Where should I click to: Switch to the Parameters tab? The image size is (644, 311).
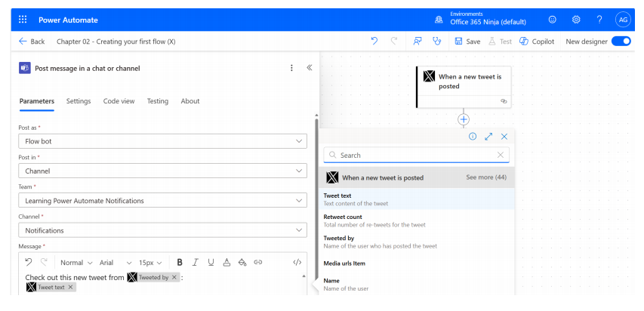coord(36,101)
